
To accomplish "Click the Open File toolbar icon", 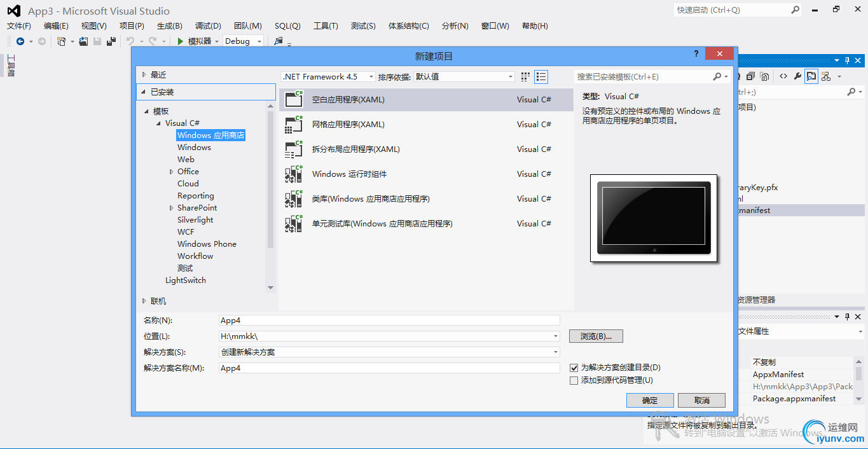I will click(x=83, y=41).
